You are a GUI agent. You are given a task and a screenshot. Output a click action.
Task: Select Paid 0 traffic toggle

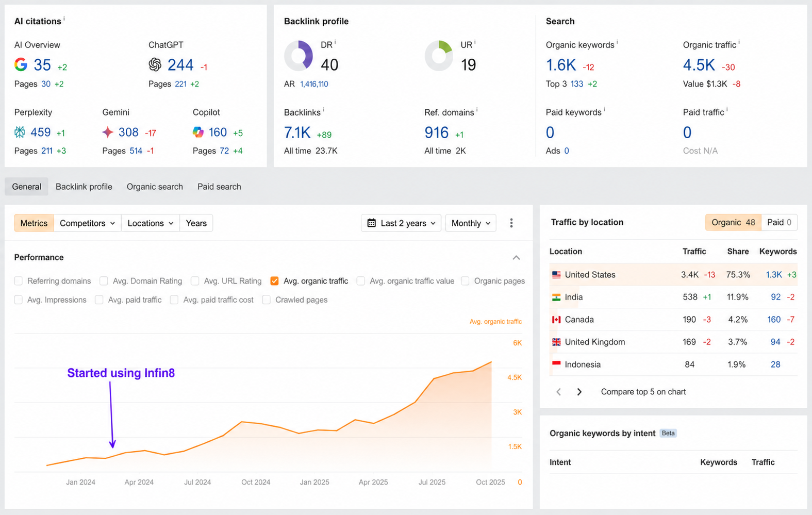(779, 222)
